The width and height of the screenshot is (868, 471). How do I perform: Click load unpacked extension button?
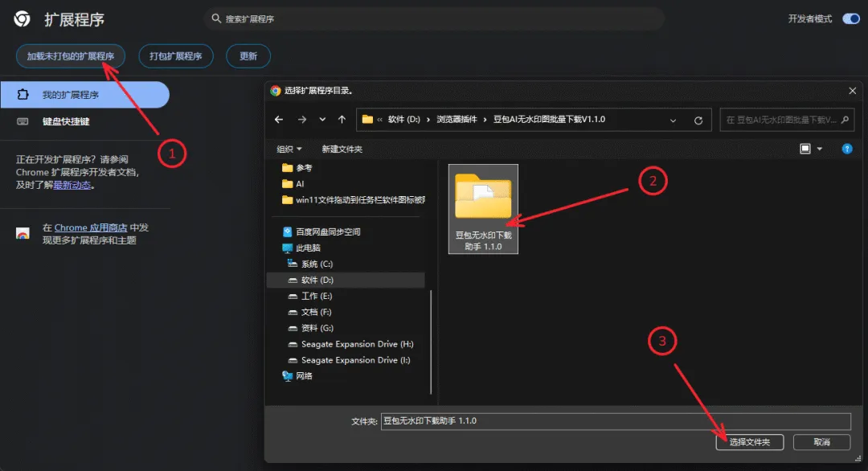tap(70, 56)
